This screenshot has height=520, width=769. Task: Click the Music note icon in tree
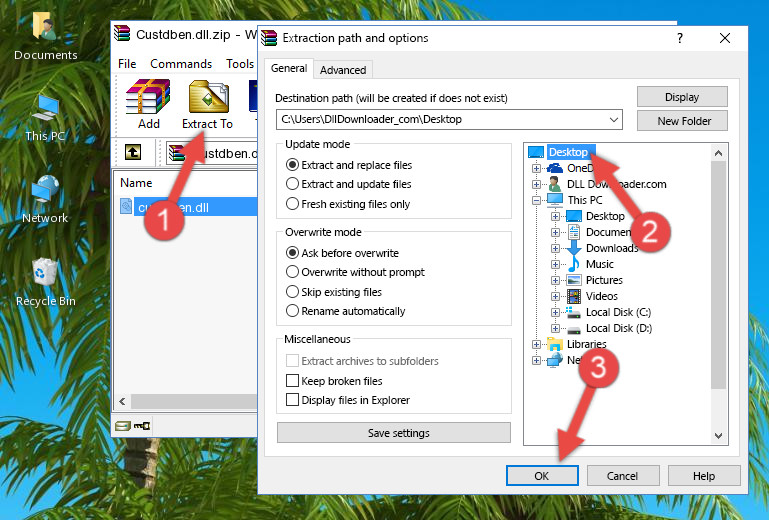tap(573, 264)
